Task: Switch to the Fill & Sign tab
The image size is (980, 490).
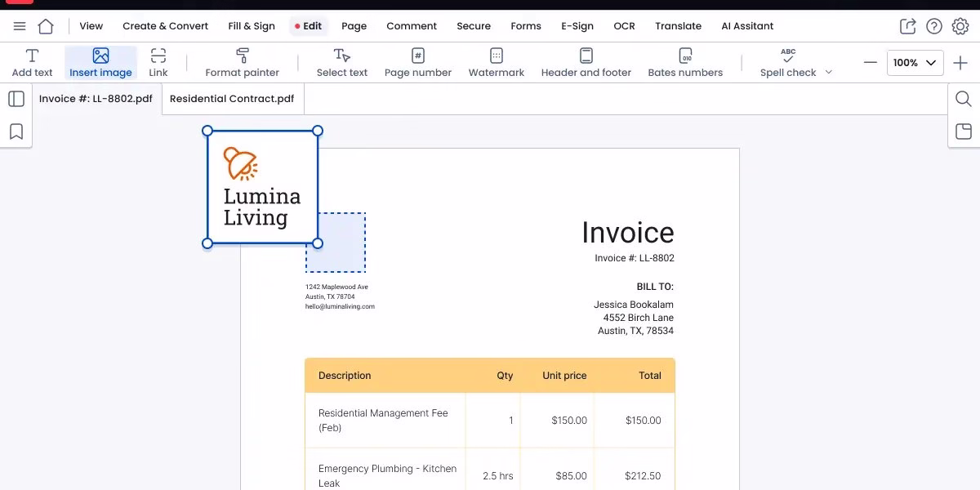Action: pyautogui.click(x=252, y=26)
